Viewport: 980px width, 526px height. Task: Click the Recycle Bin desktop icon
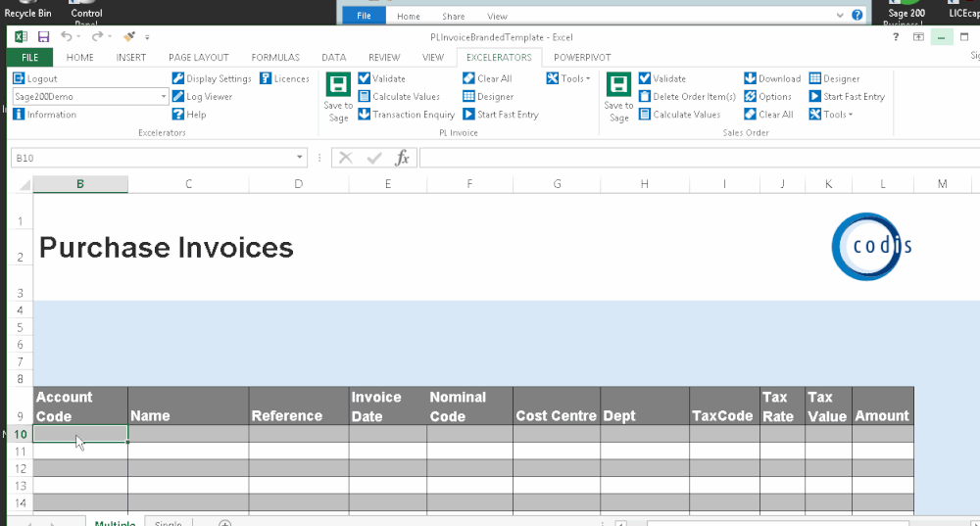point(28,11)
